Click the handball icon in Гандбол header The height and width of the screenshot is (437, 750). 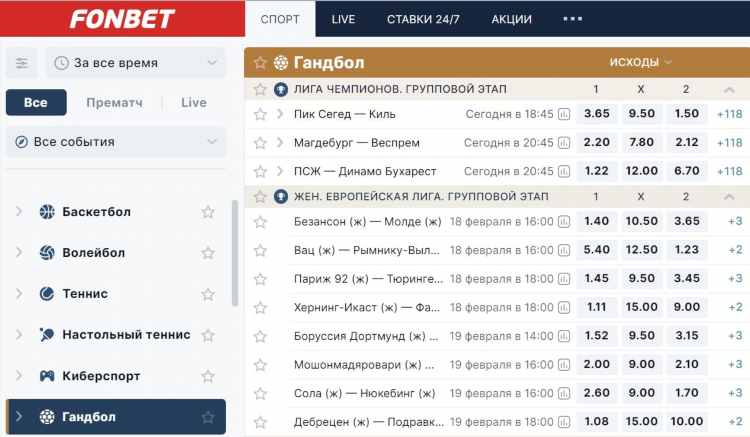point(281,63)
